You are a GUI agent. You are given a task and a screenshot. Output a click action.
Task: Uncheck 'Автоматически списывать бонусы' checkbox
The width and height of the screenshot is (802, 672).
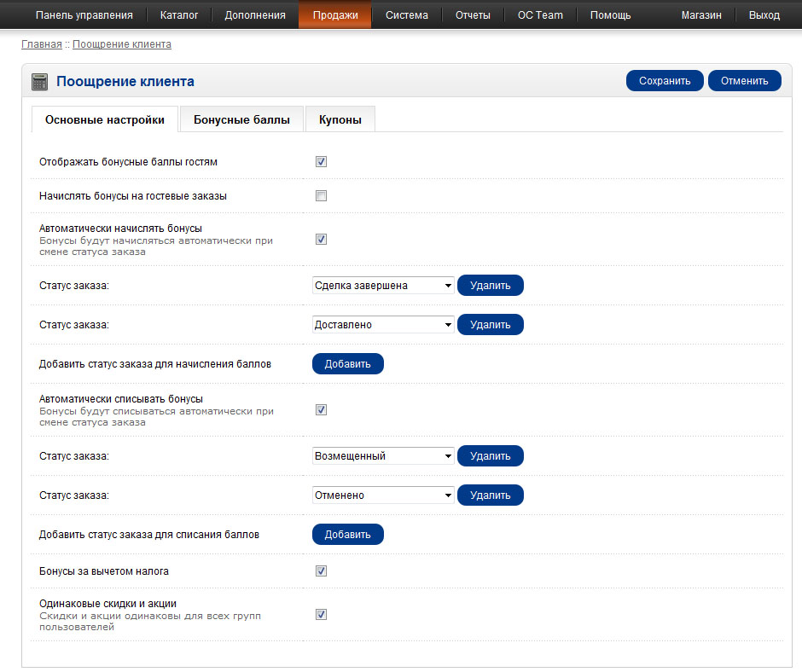pos(322,410)
